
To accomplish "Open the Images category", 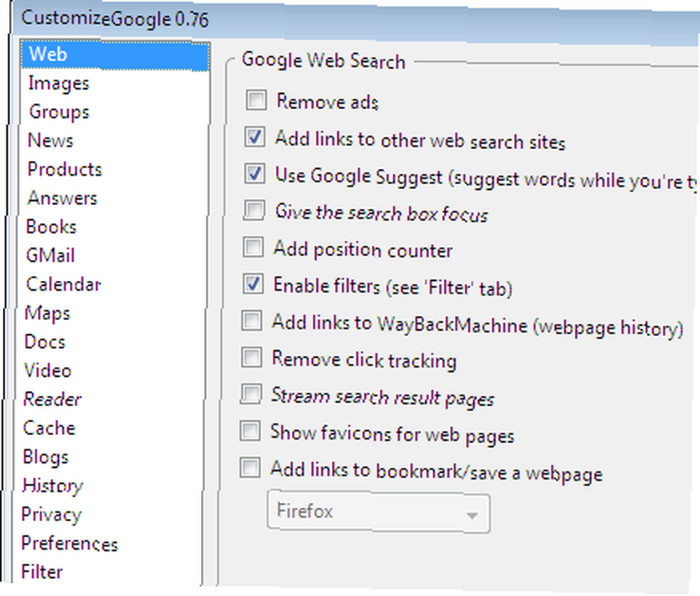I will 59,83.
